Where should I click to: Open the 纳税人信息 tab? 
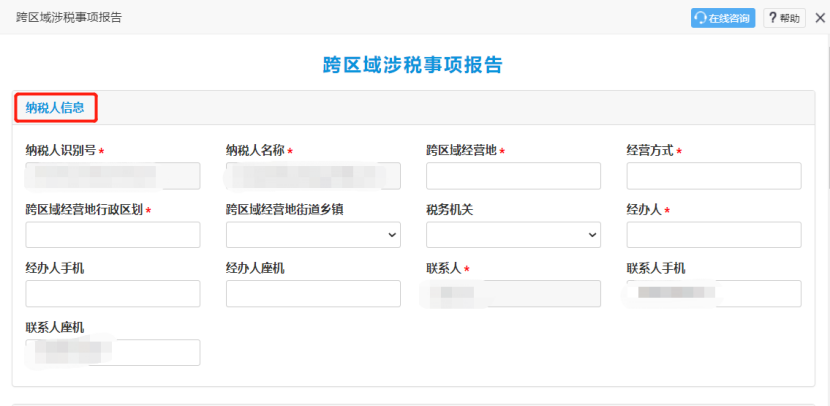click(55, 108)
